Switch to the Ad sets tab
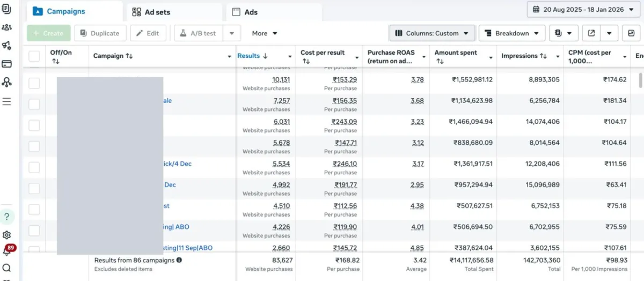This screenshot has width=644, height=281. [x=174, y=12]
